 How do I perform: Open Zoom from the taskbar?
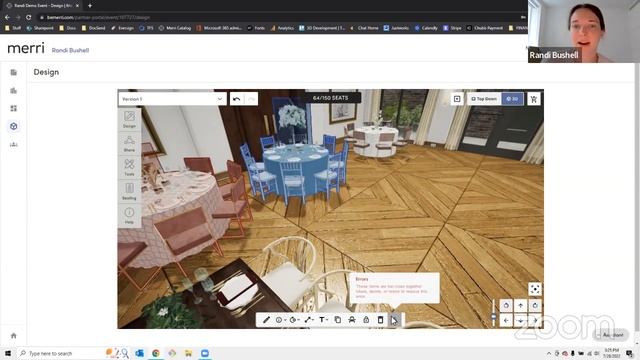tap(205, 353)
